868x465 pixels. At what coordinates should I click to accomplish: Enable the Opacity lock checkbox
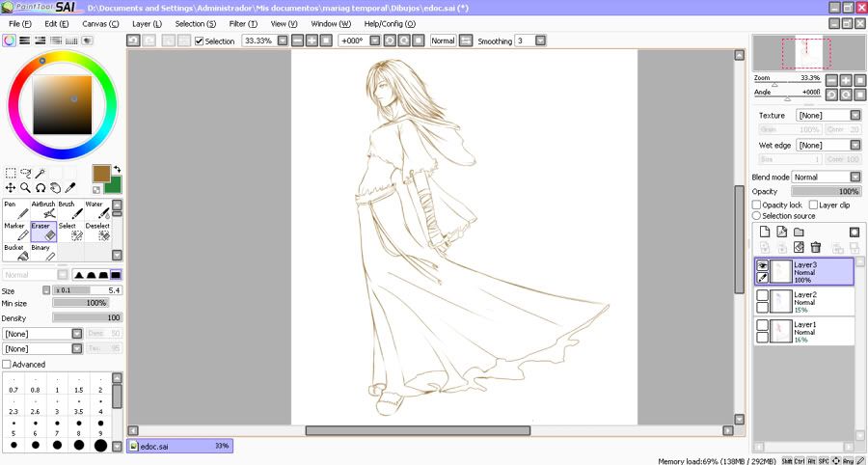[x=757, y=205]
